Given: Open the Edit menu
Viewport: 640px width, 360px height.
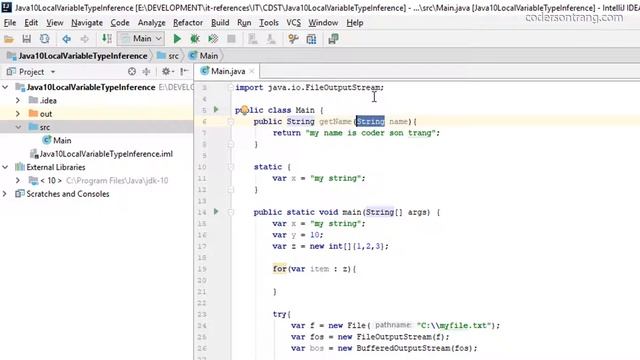Looking at the screenshot, I should 31,23.
